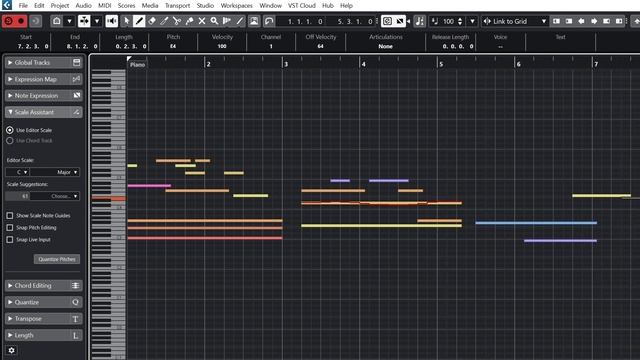640x360 pixels.
Task: Open the Scores menu
Action: pos(127,6)
